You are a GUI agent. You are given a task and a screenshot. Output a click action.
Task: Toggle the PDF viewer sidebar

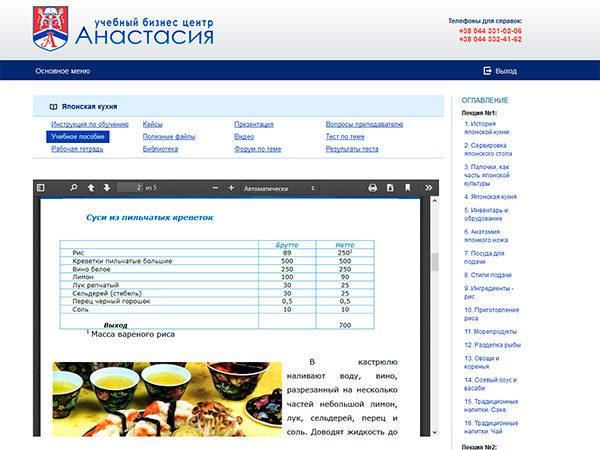pos(40,187)
